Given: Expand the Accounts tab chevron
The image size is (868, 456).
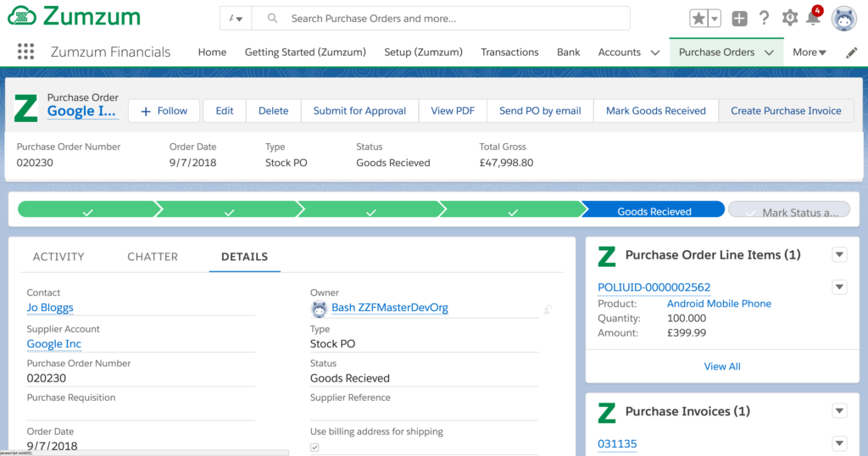Looking at the screenshot, I should coord(655,53).
